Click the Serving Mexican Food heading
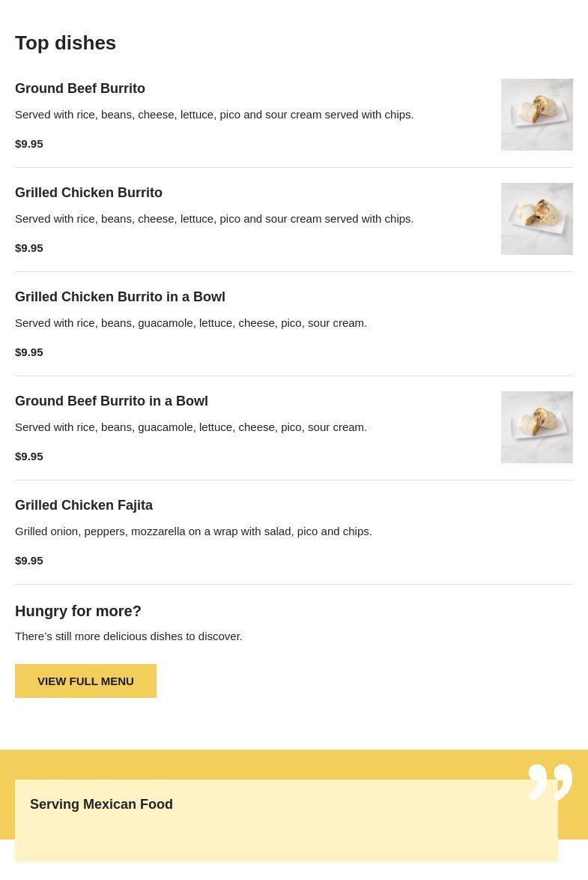This screenshot has width=588, height=880. click(x=101, y=804)
